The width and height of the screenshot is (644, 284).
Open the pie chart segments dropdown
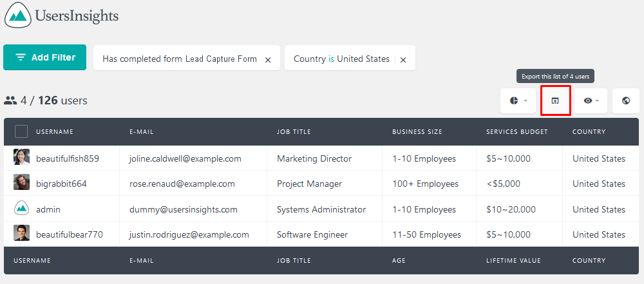click(x=518, y=100)
